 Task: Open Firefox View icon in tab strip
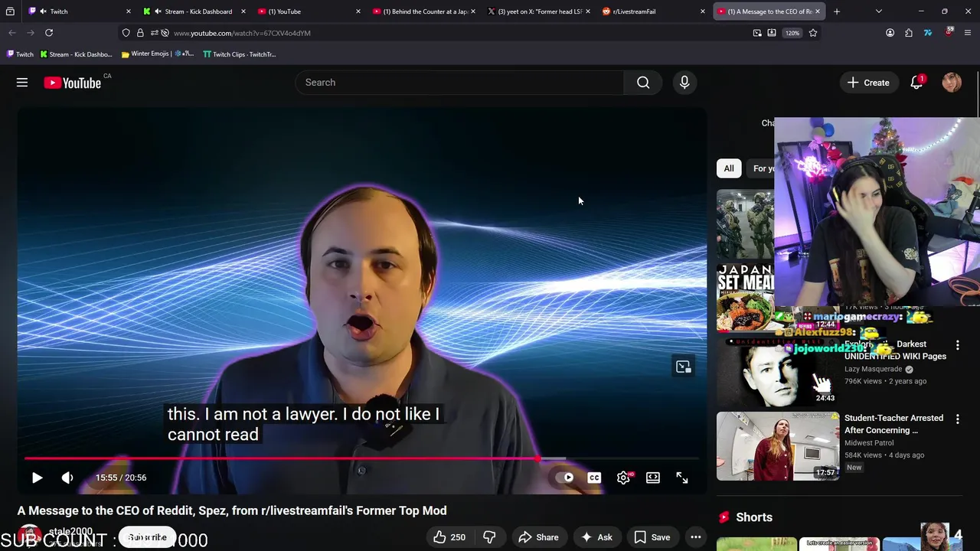[x=10, y=11]
